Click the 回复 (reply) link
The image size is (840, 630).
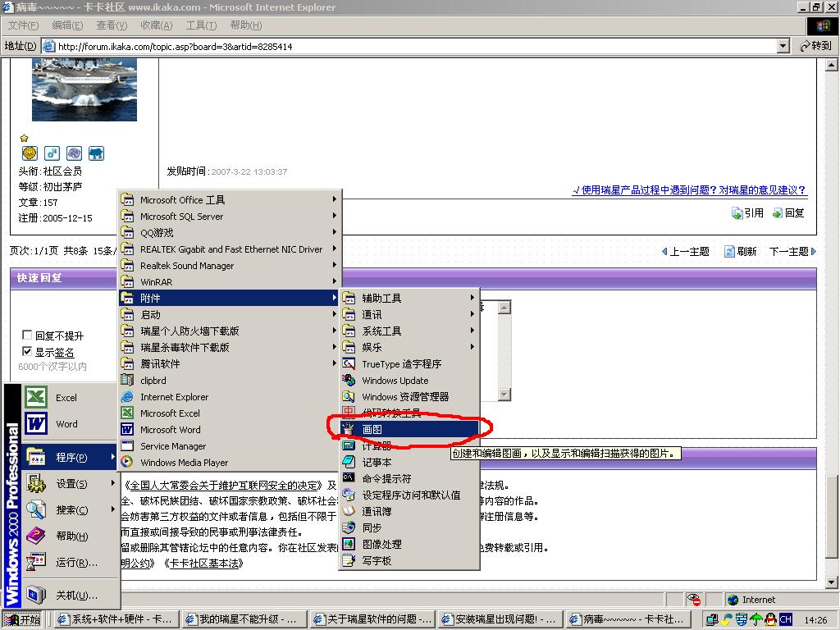(788, 213)
